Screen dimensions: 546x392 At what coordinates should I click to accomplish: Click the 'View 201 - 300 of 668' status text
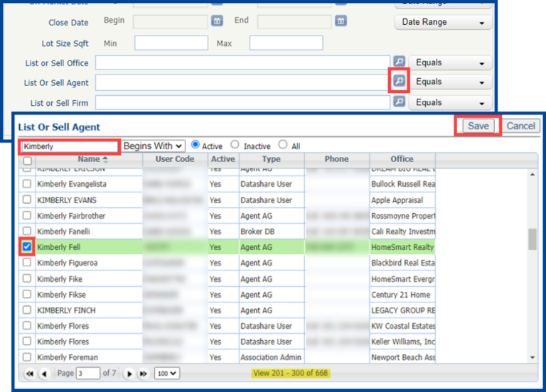coord(290,374)
